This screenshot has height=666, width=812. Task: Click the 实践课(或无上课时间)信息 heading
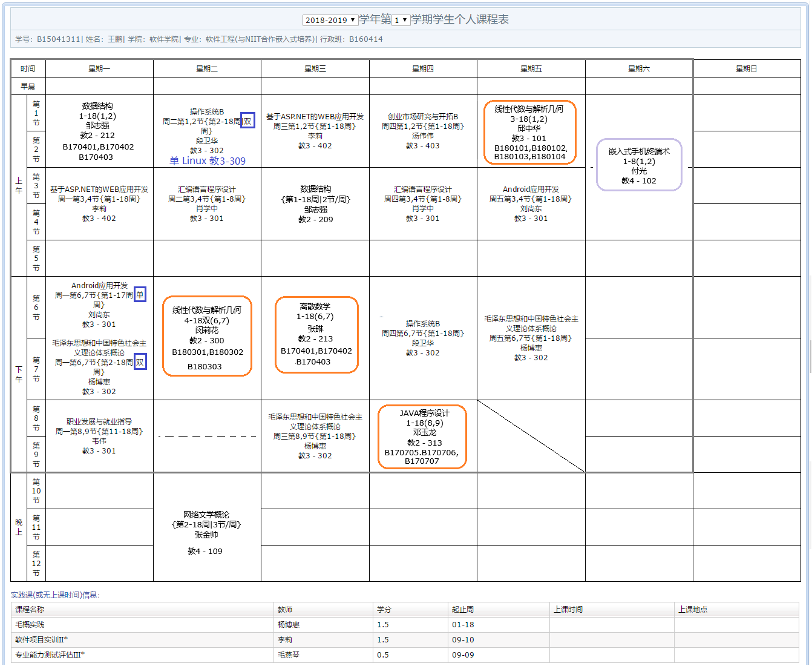56,595
